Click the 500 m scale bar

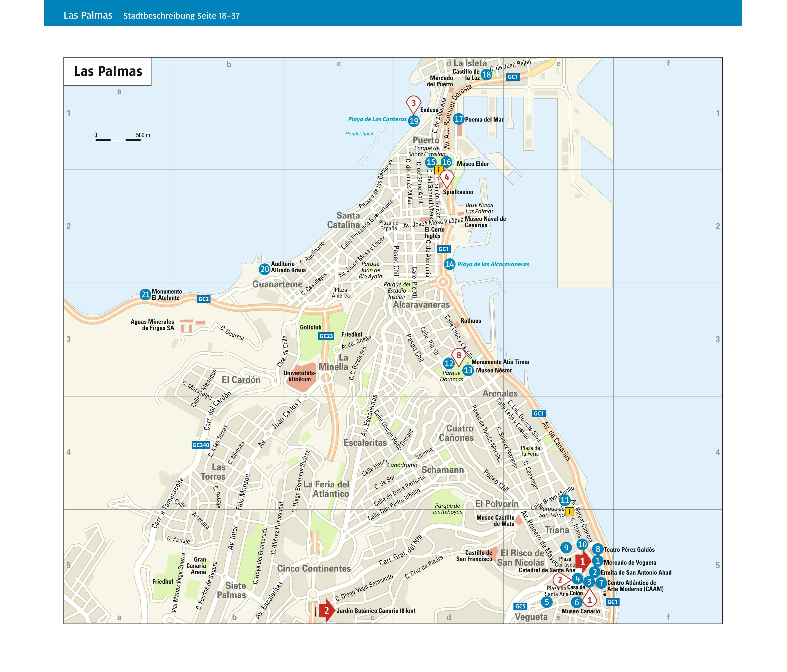[x=118, y=140]
